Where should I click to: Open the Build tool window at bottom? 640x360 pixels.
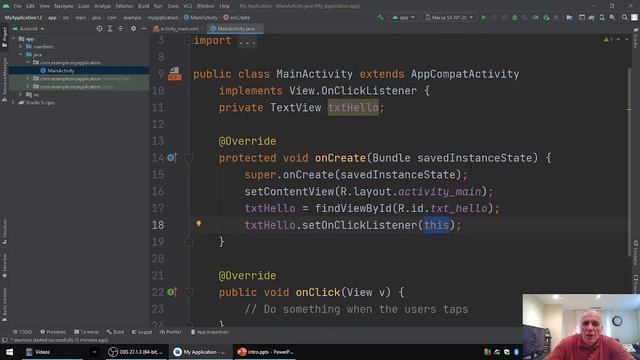click(x=115, y=332)
